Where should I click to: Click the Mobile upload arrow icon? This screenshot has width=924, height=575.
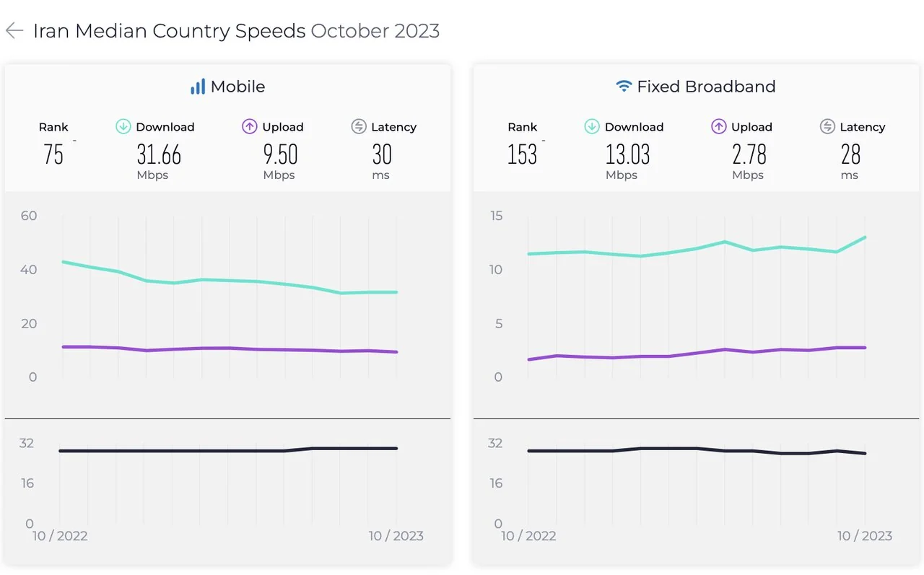pyautogui.click(x=250, y=127)
